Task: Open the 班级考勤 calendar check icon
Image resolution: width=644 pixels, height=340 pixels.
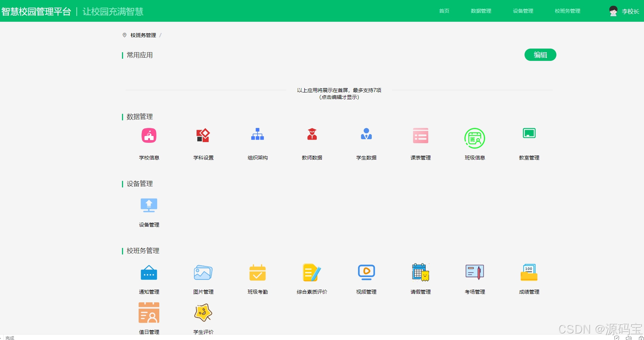Action: (257, 273)
